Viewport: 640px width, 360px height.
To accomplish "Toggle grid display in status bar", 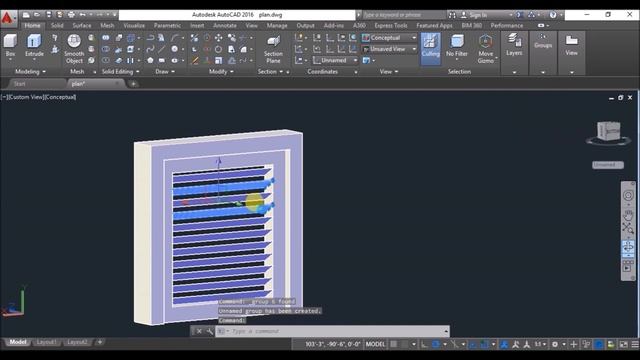I will click(393, 344).
